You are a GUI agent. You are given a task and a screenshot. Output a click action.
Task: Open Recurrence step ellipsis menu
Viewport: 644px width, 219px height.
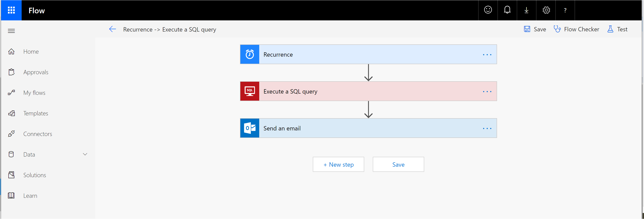(487, 54)
